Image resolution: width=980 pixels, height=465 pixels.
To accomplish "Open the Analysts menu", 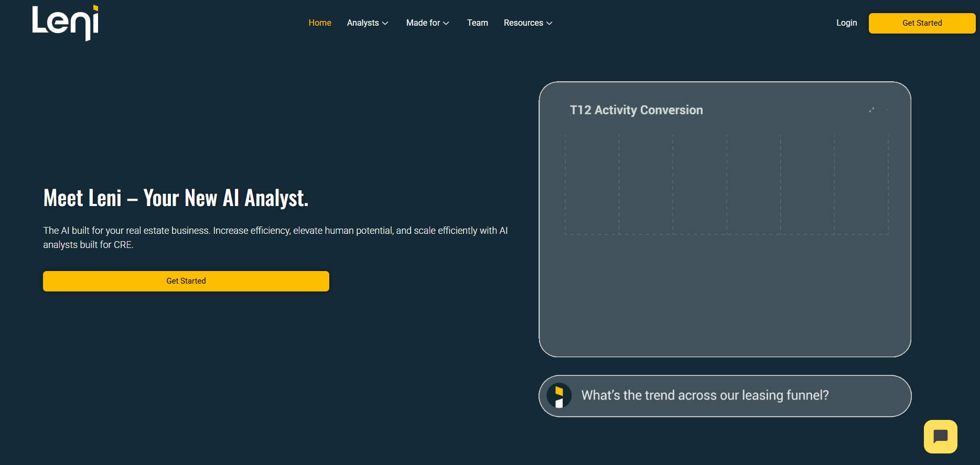I will tap(368, 23).
